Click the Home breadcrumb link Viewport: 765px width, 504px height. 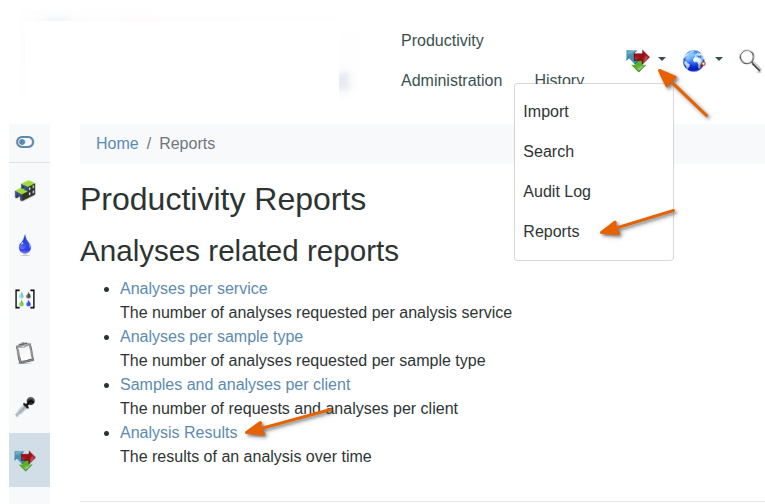pos(117,144)
